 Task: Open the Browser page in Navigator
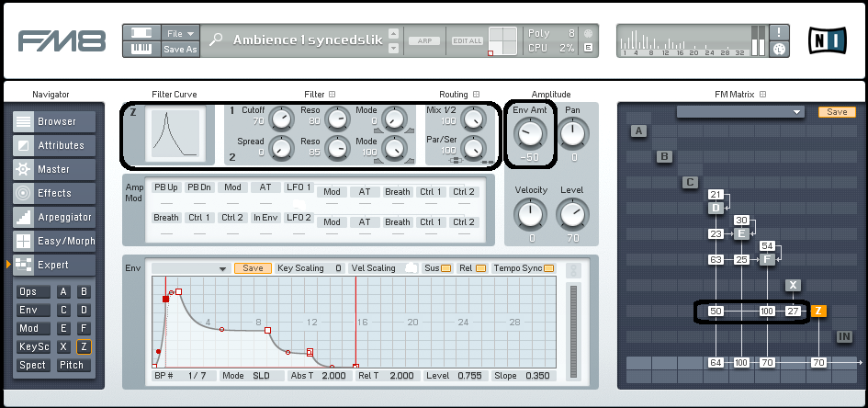57,121
